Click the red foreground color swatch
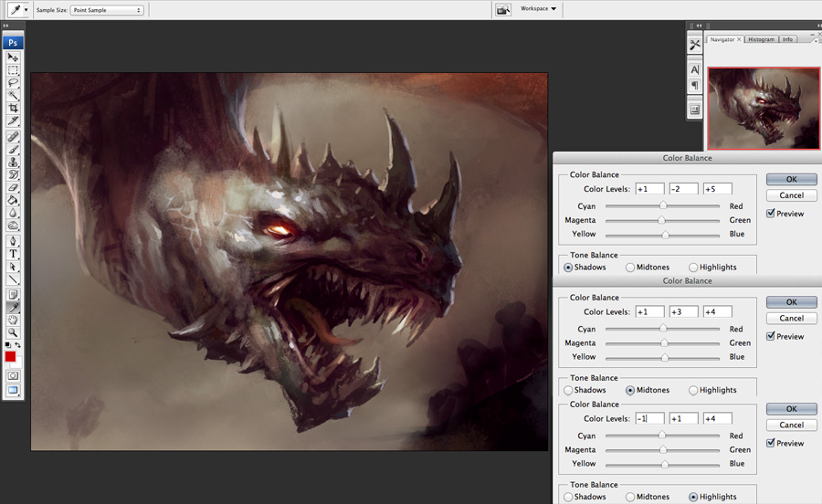The image size is (822, 504). point(10,357)
